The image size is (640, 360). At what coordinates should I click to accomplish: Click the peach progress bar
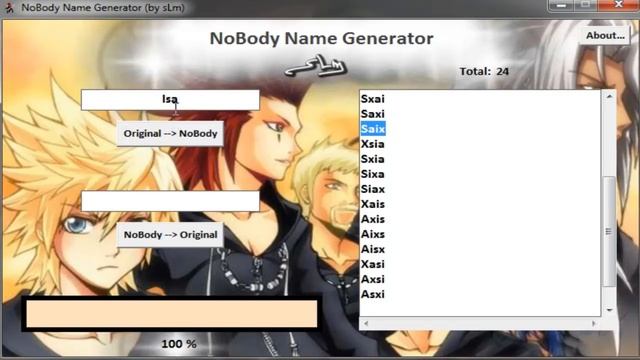pos(171,314)
